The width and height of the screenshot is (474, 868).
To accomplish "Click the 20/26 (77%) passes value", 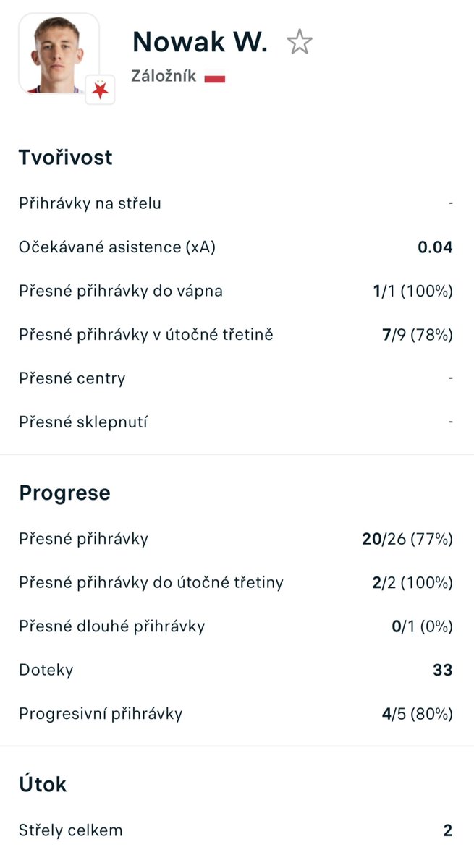I will [x=407, y=539].
